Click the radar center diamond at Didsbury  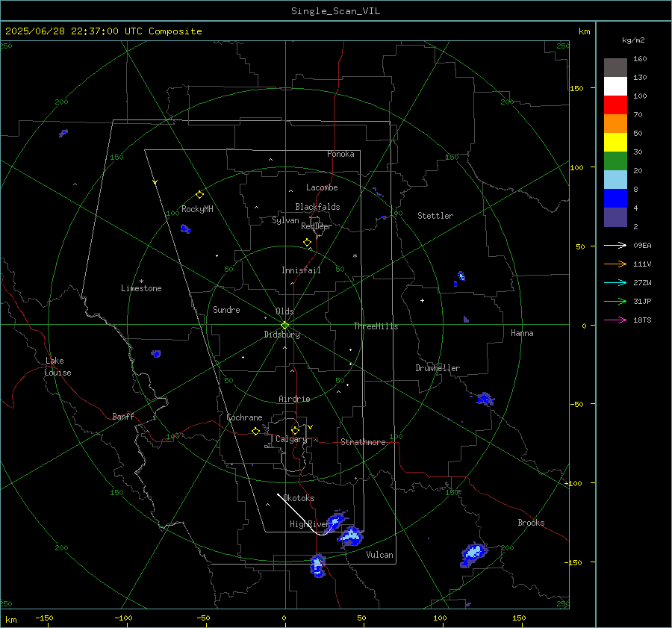coord(285,326)
